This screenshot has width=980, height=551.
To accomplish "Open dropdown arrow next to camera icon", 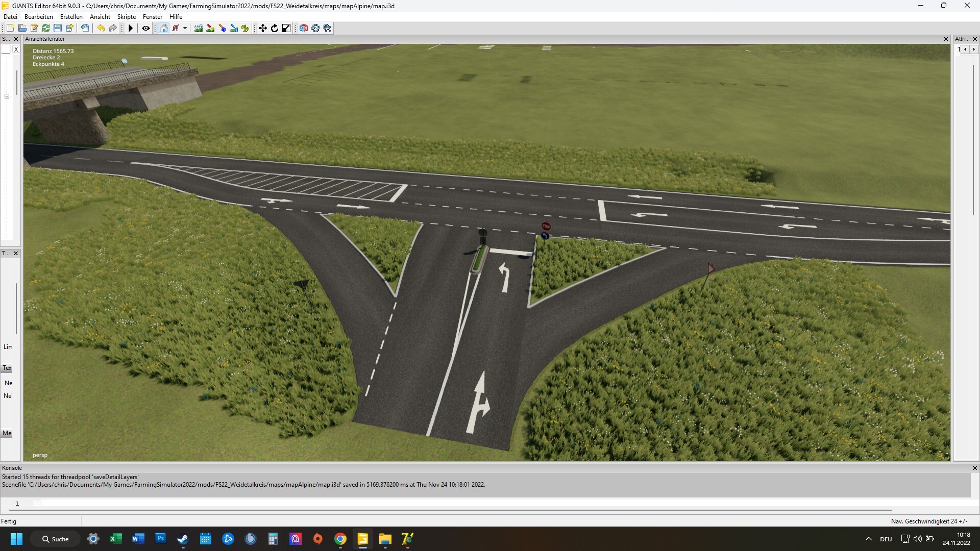I will pos(185,28).
